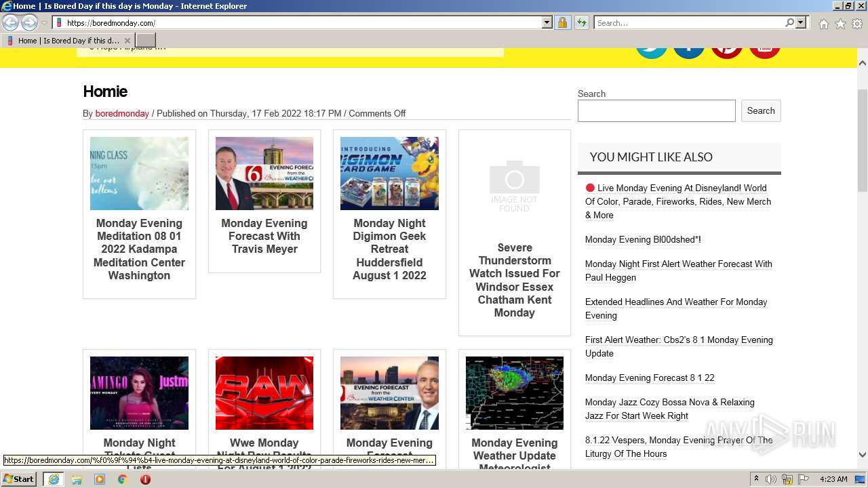
Task: Open the media player taskbar icon
Action: tap(100, 479)
